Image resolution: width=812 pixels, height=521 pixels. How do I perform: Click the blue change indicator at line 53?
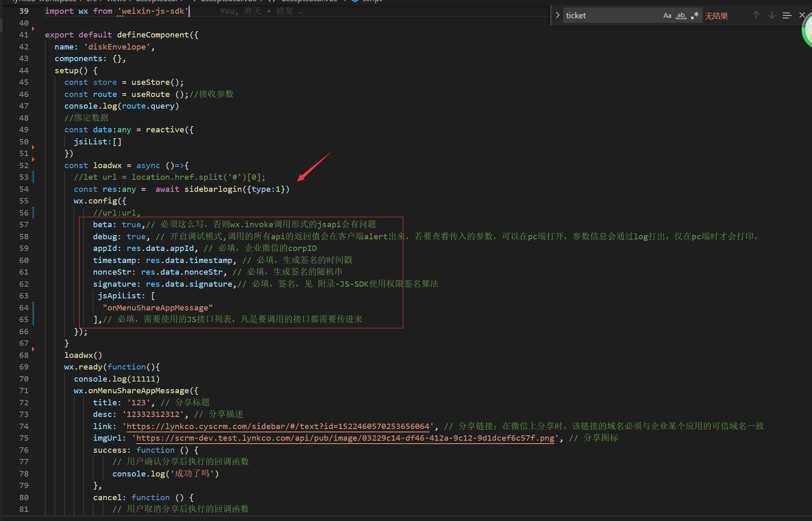point(33,177)
